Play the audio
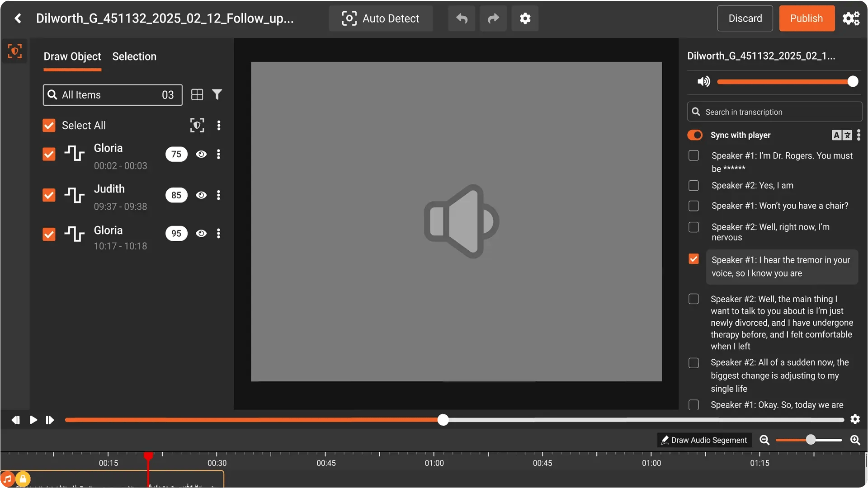Viewport: 868px width, 488px height. click(x=33, y=420)
